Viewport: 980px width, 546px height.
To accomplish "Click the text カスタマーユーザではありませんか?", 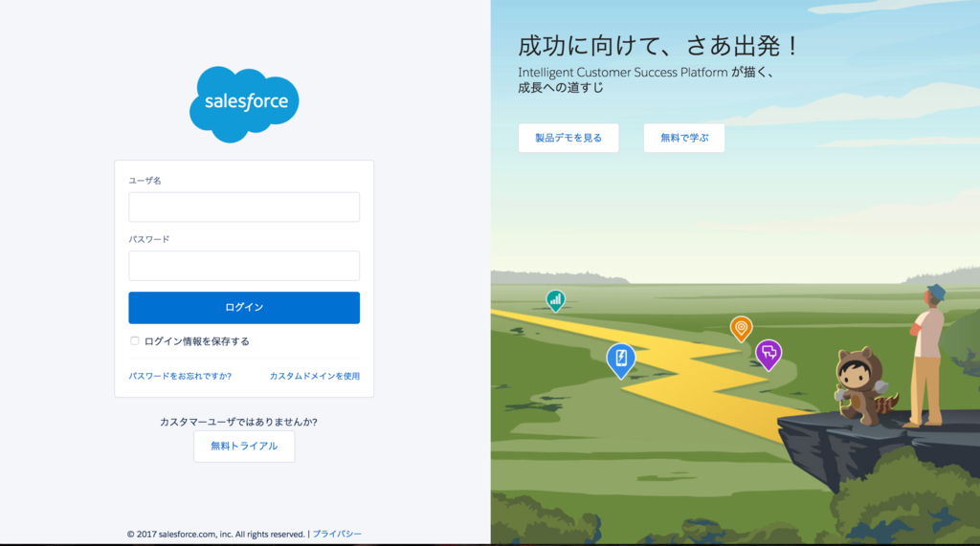I will tap(238, 422).
